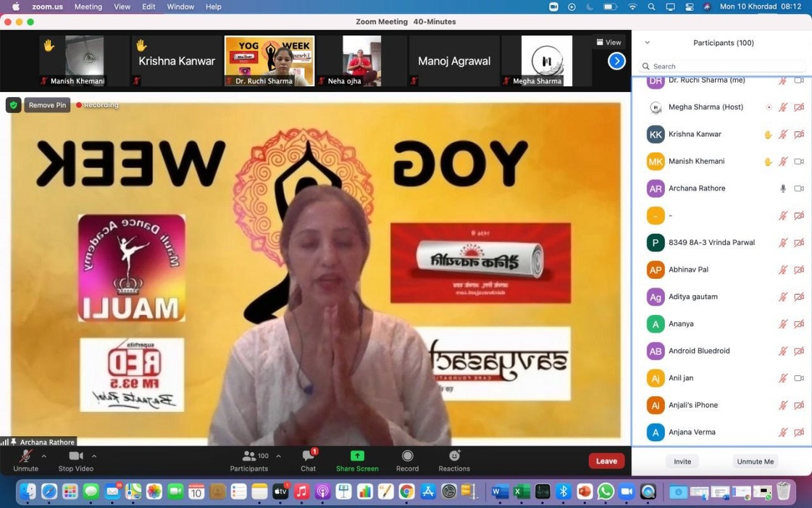Click the Invite button

[682, 462]
